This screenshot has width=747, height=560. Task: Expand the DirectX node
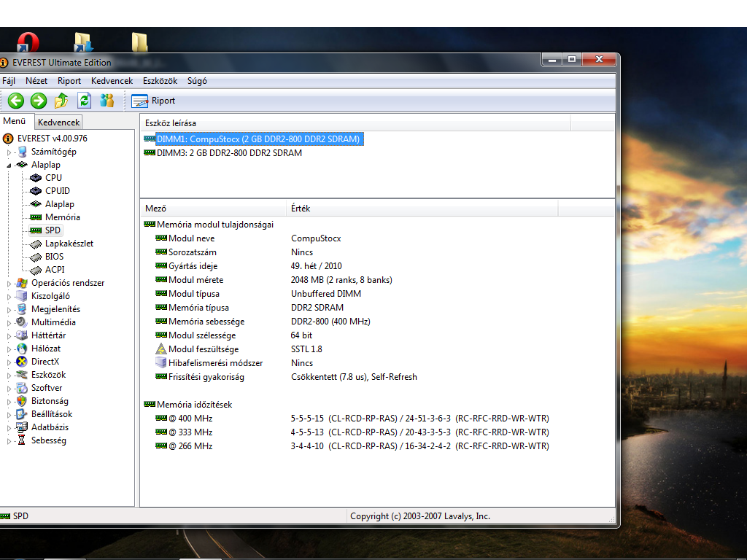coord(9,362)
